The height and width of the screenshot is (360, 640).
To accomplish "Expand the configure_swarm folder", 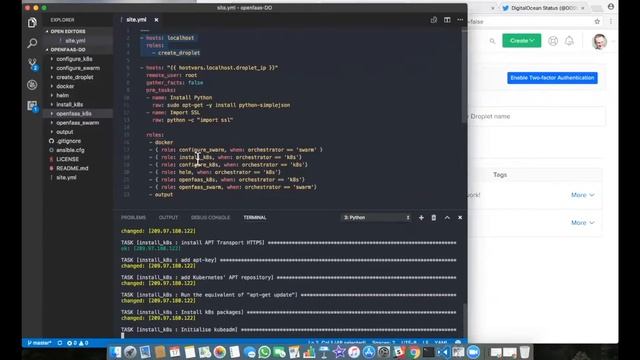I will 78,68.
